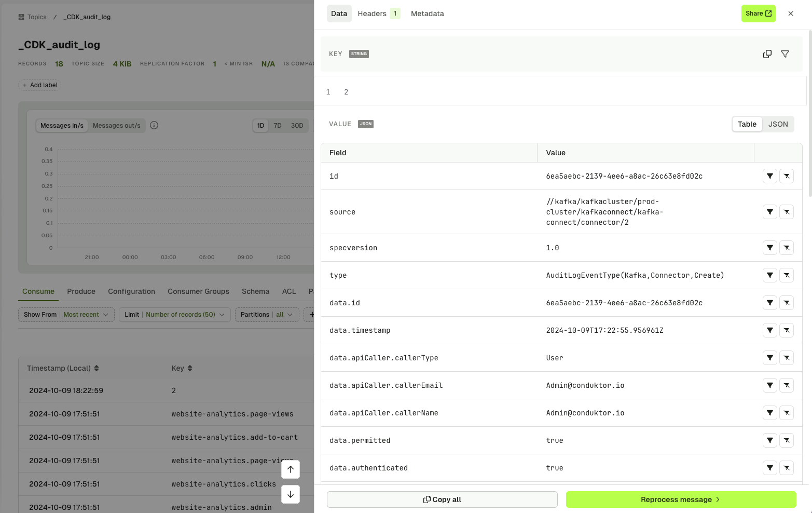Screen dimensions: 812x513
Task: Apply exclude filter on the data.authenticated row
Action: (787, 468)
